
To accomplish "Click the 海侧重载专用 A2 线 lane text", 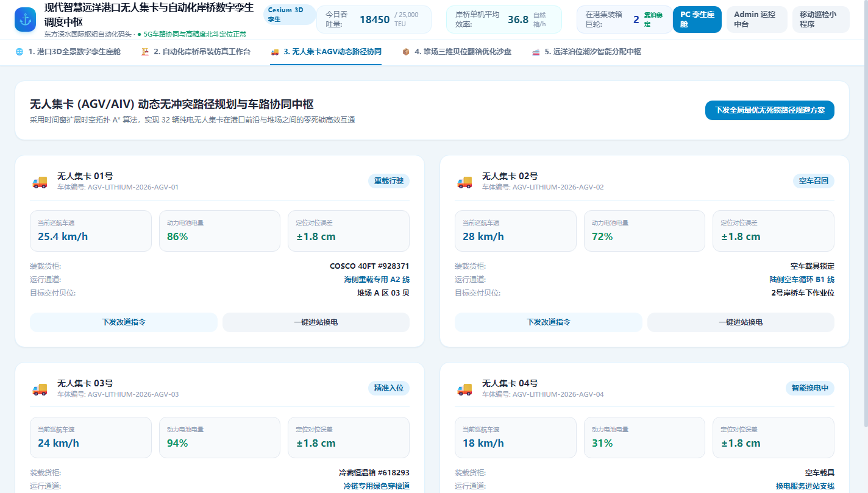I will (x=377, y=280).
